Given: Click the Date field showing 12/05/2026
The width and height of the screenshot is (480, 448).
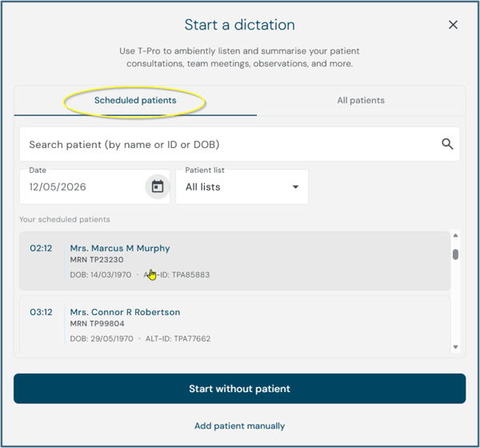Looking at the screenshot, I should [x=94, y=186].
